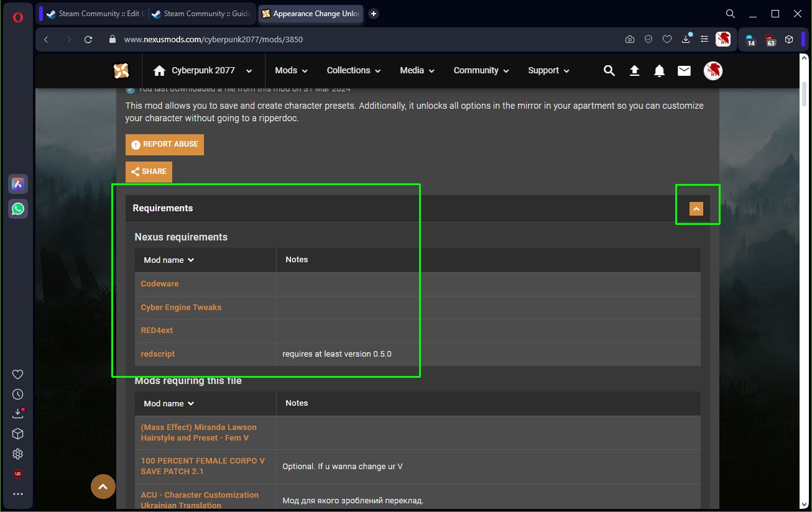Open the Cyber Engine Tweaks link
The image size is (812, 512).
(x=181, y=308)
